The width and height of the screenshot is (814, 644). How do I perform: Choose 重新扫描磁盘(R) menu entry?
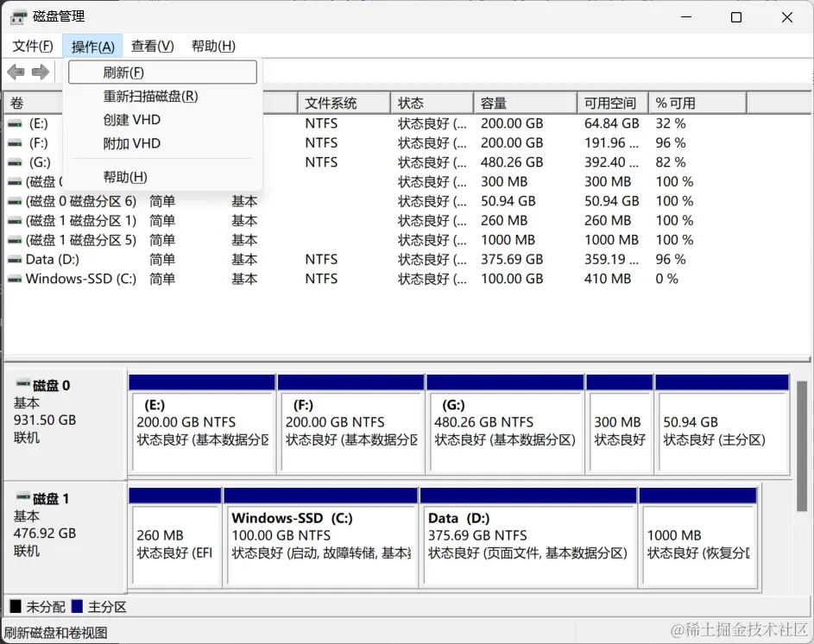(x=162, y=96)
